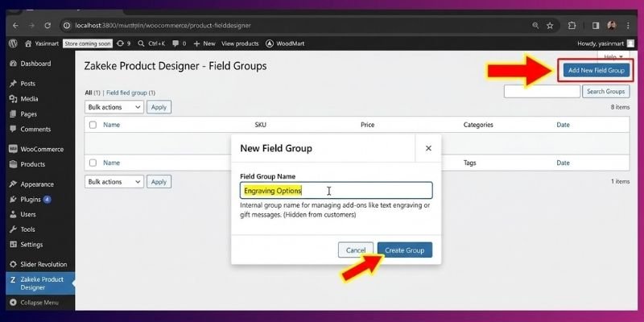Image resolution: width=644 pixels, height=322 pixels.
Task: Click the site info icon in address bar
Action: tap(67, 26)
